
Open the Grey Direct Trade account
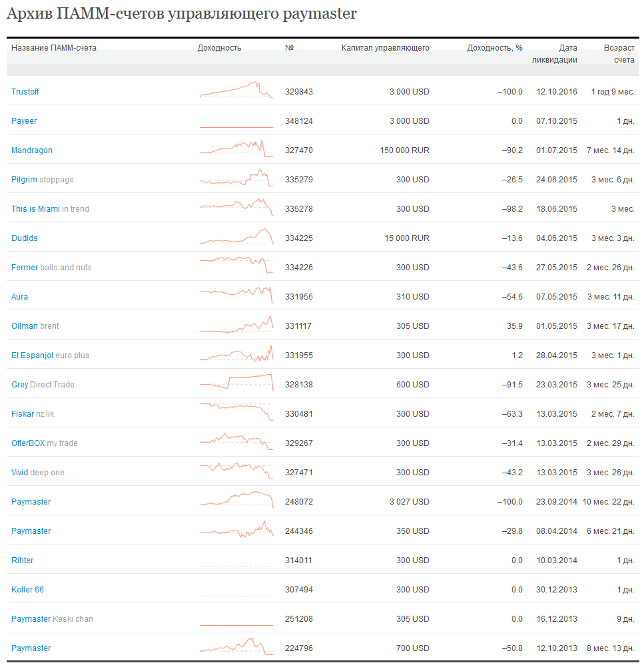click(x=20, y=385)
